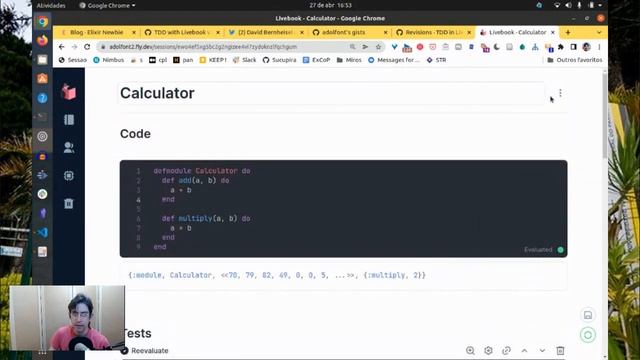Open the clock and calendar panel
The image size is (640, 360).
pos(330,5)
